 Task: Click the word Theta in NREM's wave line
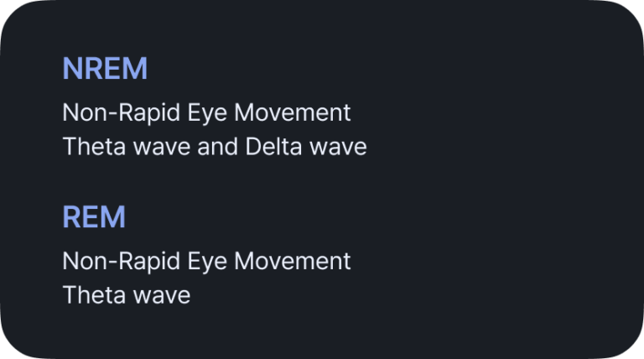[94, 147]
